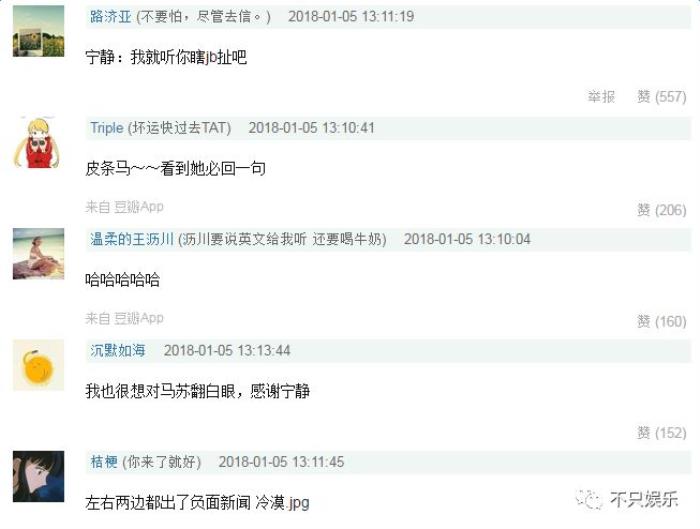Visit Triple's user profile link
The width and height of the screenshot is (700, 529).
107,128
